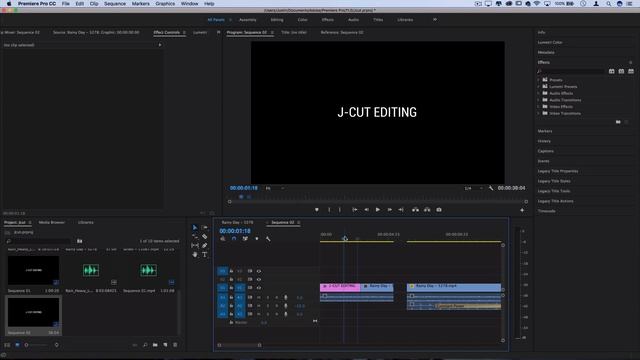The width and height of the screenshot is (640, 360).
Task: Open the Sequence menu
Action: (115, 4)
